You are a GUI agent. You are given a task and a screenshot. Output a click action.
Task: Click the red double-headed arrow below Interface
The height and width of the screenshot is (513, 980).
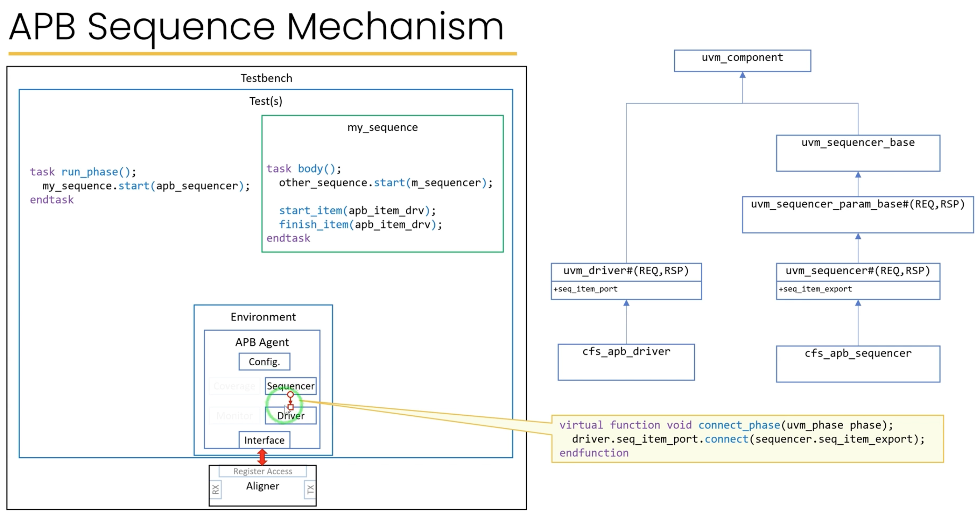[x=262, y=457]
